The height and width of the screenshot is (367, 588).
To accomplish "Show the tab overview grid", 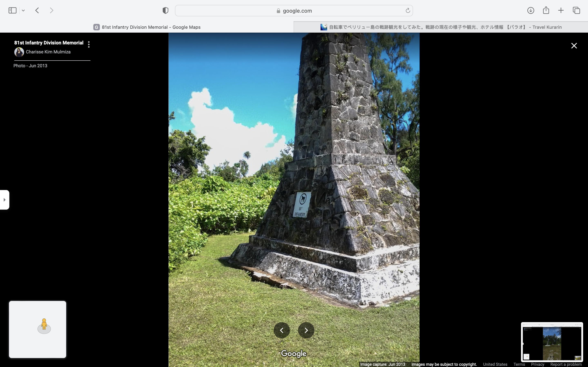I will coord(577,10).
